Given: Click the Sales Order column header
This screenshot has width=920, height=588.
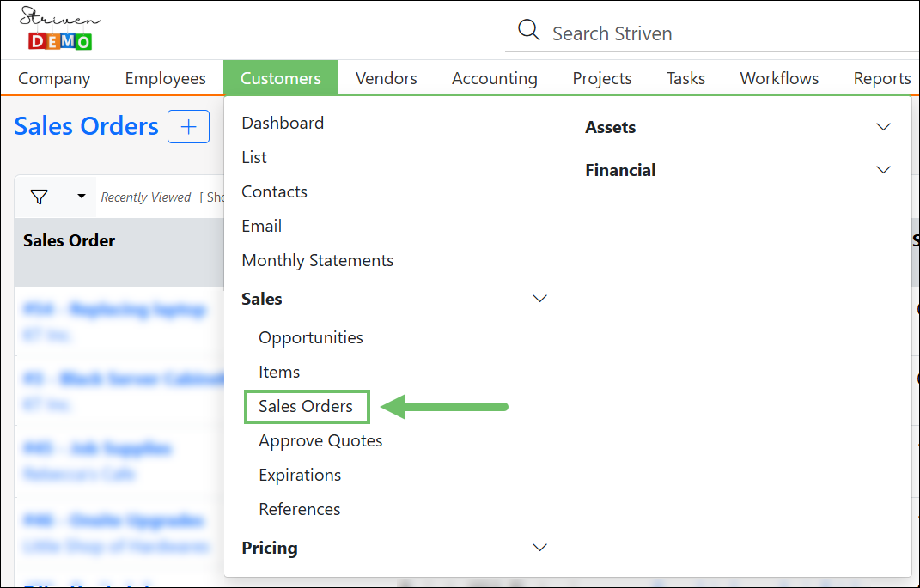Looking at the screenshot, I should [70, 240].
